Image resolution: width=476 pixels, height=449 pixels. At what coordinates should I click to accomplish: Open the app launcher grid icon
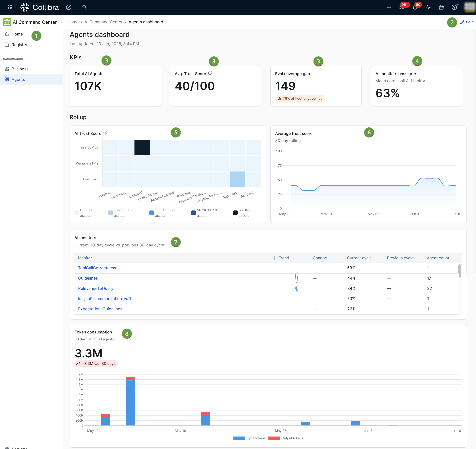pyautogui.click(x=10, y=7)
